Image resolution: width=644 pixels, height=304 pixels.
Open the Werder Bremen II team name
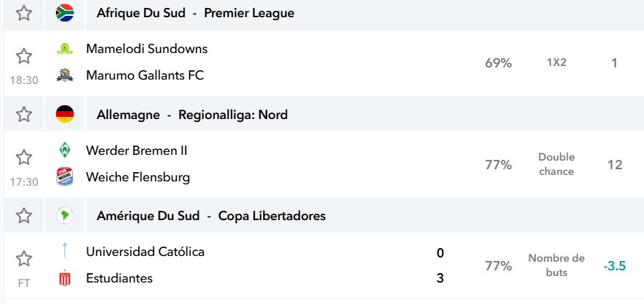click(137, 151)
